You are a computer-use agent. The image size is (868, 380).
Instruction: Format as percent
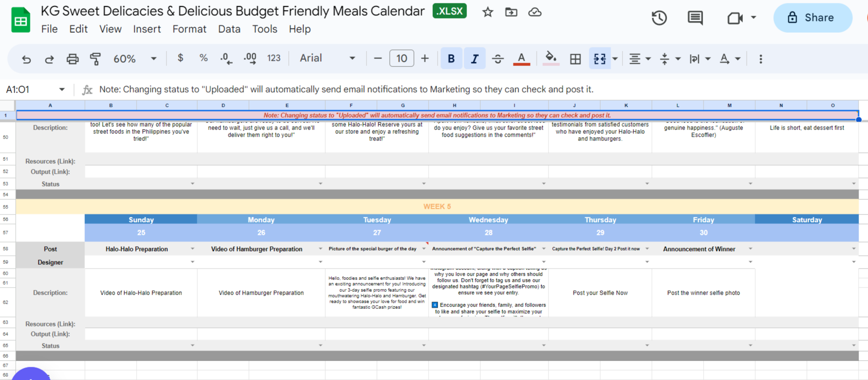pos(203,58)
